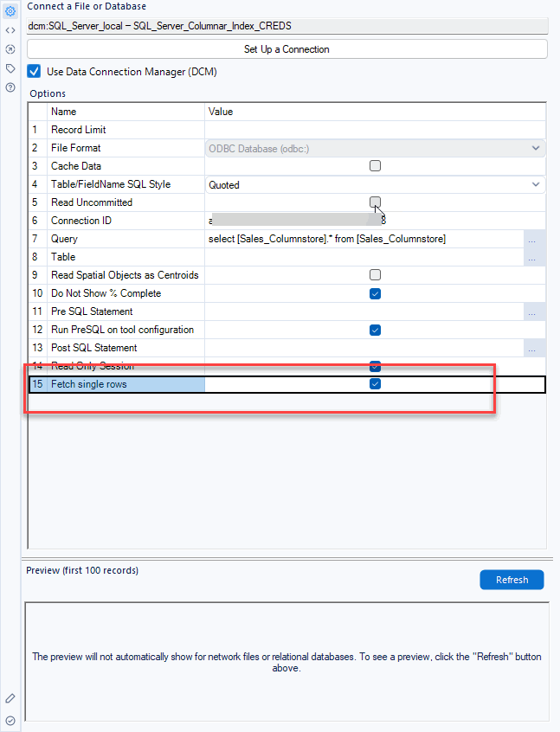Click the Navigation arrow-in-circle sidebar icon

(x=10, y=49)
